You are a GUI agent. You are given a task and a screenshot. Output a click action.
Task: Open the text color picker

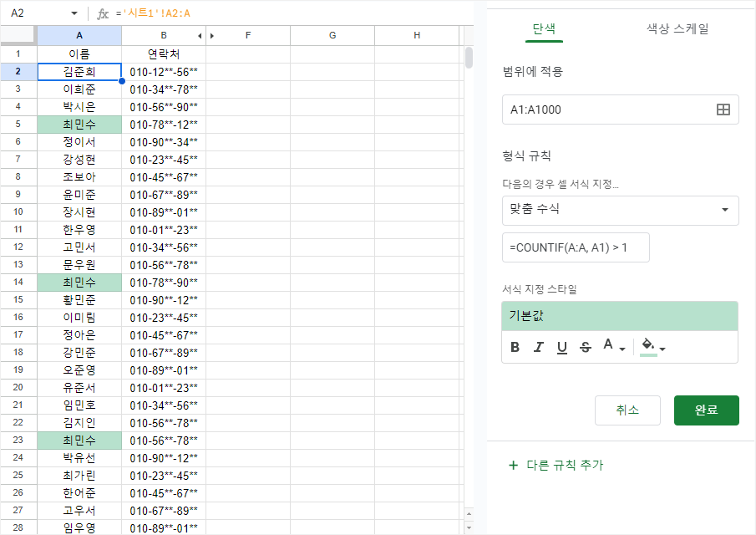(x=613, y=346)
